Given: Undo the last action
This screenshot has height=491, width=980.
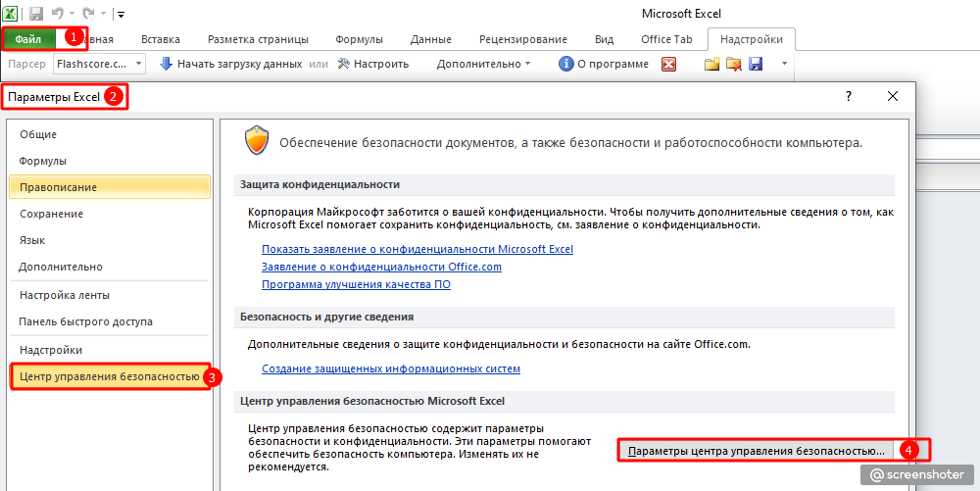Looking at the screenshot, I should [58, 13].
